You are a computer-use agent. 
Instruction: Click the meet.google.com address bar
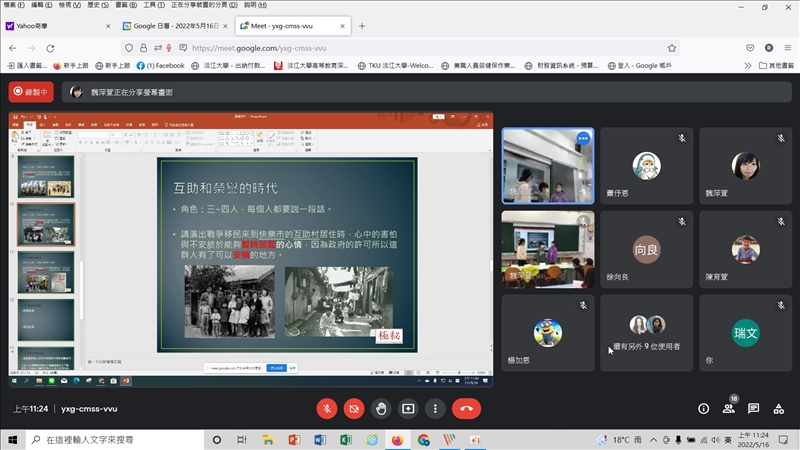coord(400,47)
